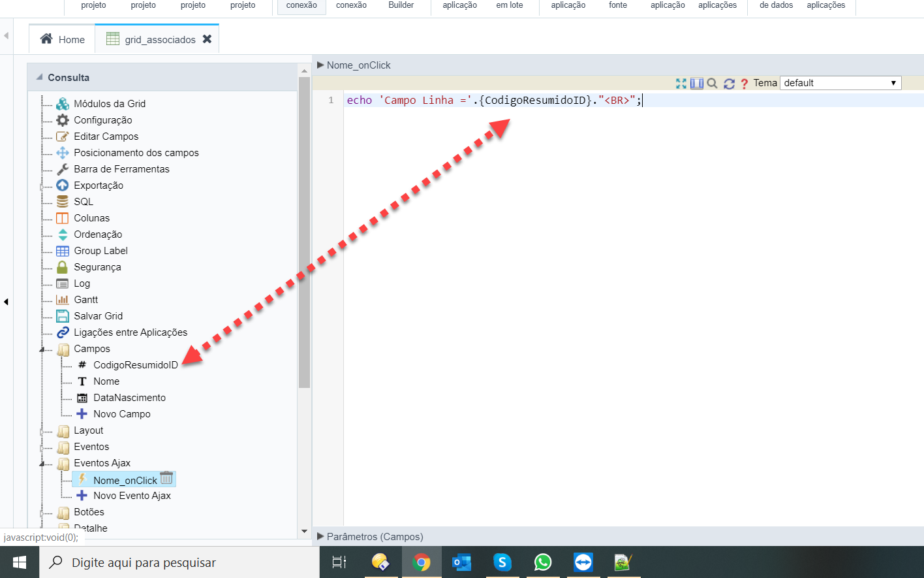
Task: Open Outlook from the taskbar
Action: [462, 562]
